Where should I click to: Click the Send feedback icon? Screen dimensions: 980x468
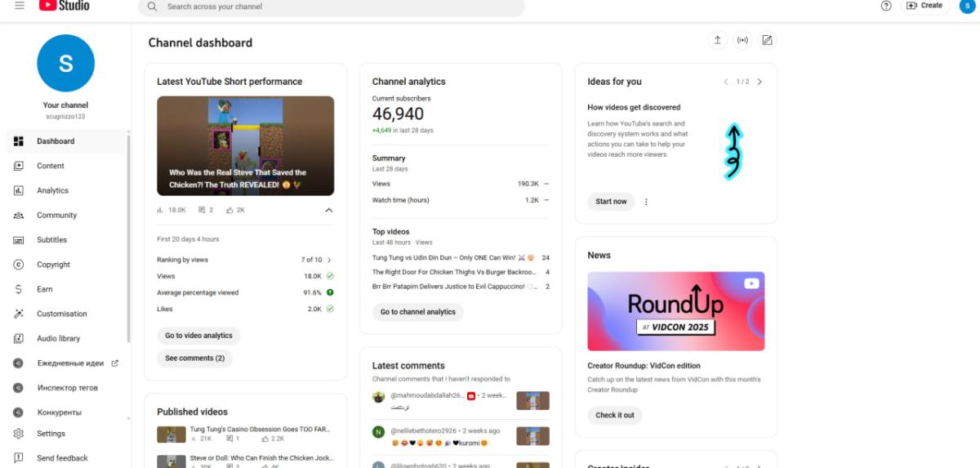pyautogui.click(x=19, y=458)
